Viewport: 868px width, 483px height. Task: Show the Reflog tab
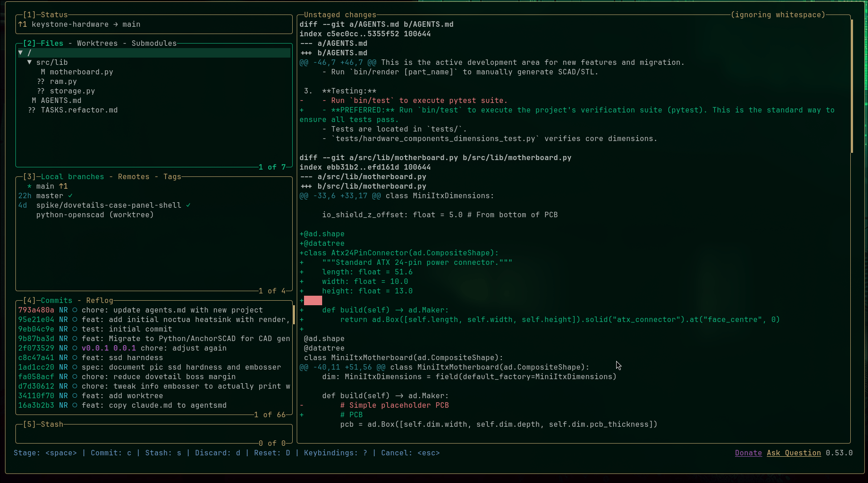99,300
